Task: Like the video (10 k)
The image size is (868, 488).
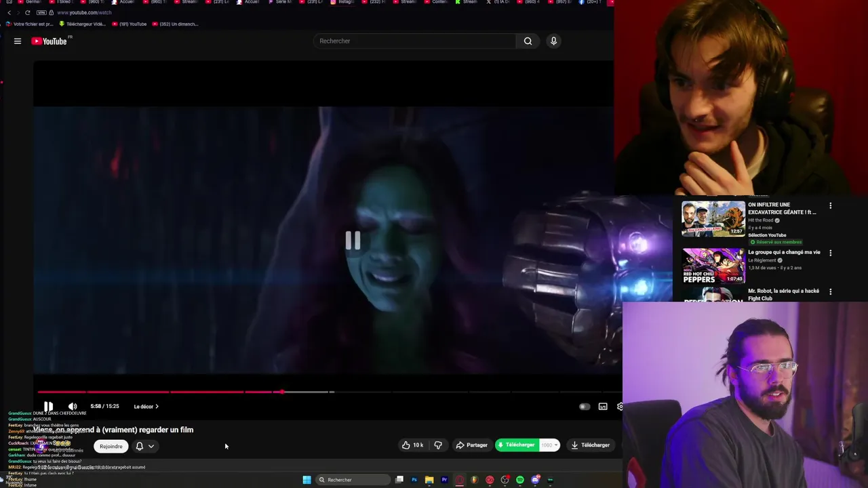Action: point(413,445)
